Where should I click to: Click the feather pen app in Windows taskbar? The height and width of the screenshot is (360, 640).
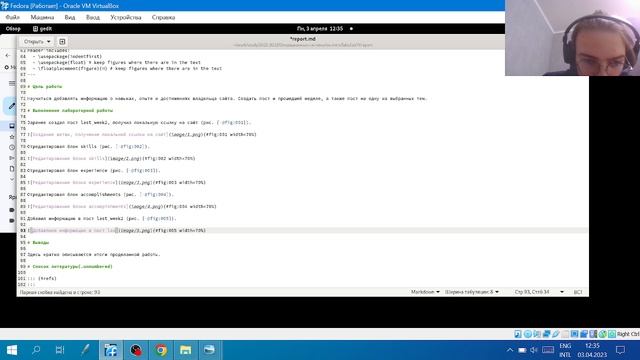(x=85, y=350)
